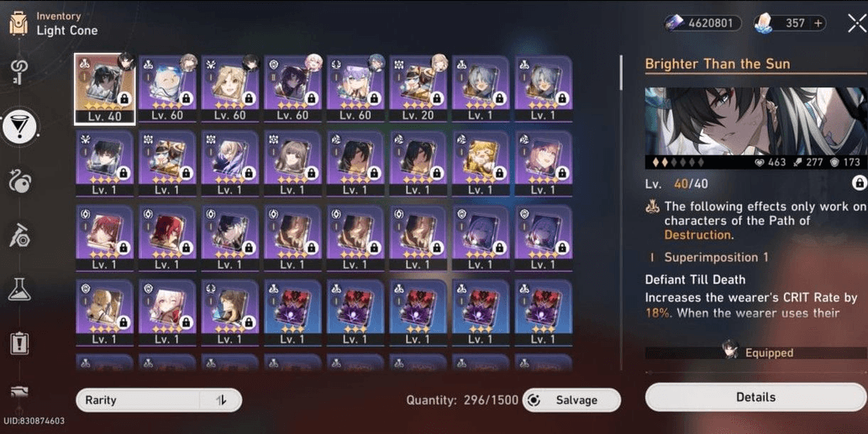Add more jade with the plus icon
Viewport: 868px width, 434px height.
tap(818, 24)
